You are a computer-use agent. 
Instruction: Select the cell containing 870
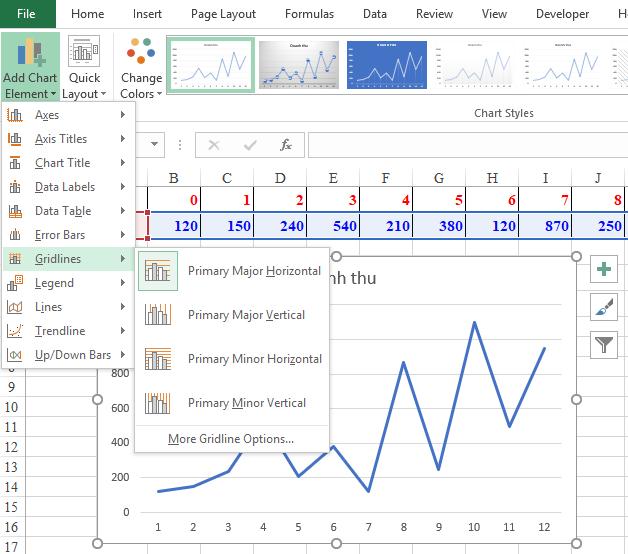(x=545, y=226)
